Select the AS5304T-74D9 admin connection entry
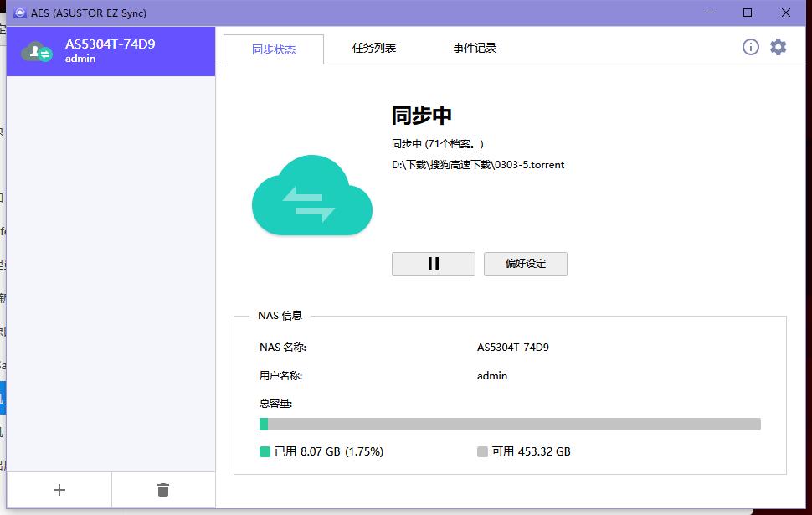The height and width of the screenshot is (515, 812). click(110, 51)
